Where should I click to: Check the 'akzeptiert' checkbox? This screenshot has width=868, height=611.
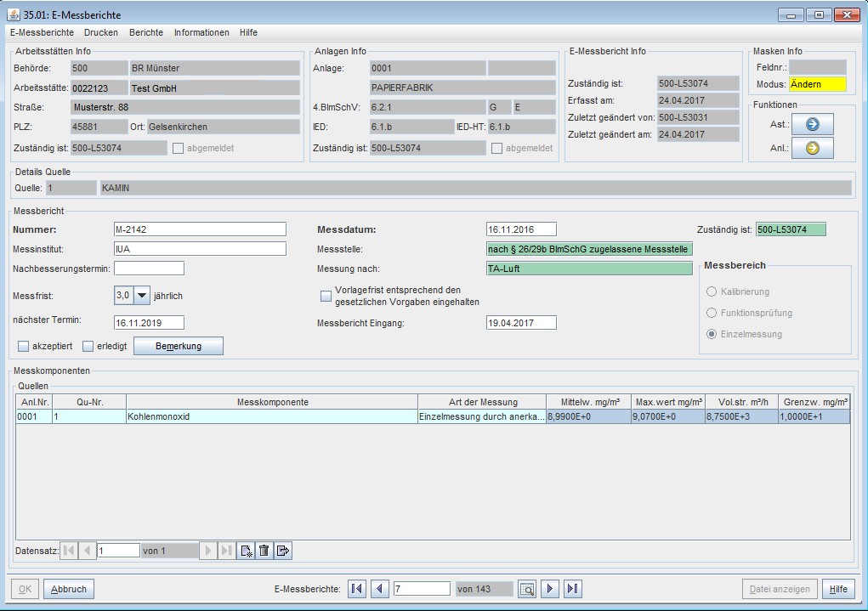click(x=24, y=346)
